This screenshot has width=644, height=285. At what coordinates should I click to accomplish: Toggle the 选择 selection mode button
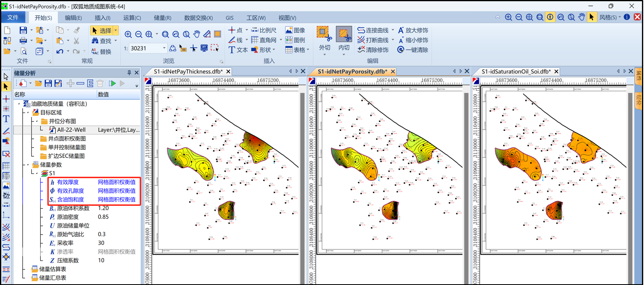[x=101, y=30]
